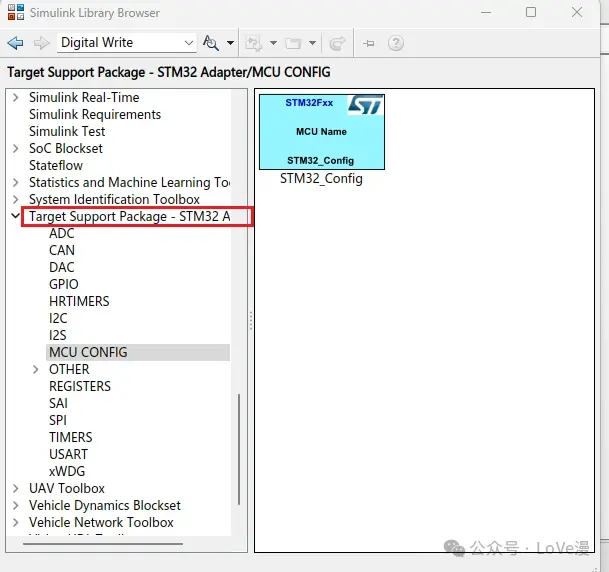Click the open library folder icon
609x572 pixels.
pos(292,43)
